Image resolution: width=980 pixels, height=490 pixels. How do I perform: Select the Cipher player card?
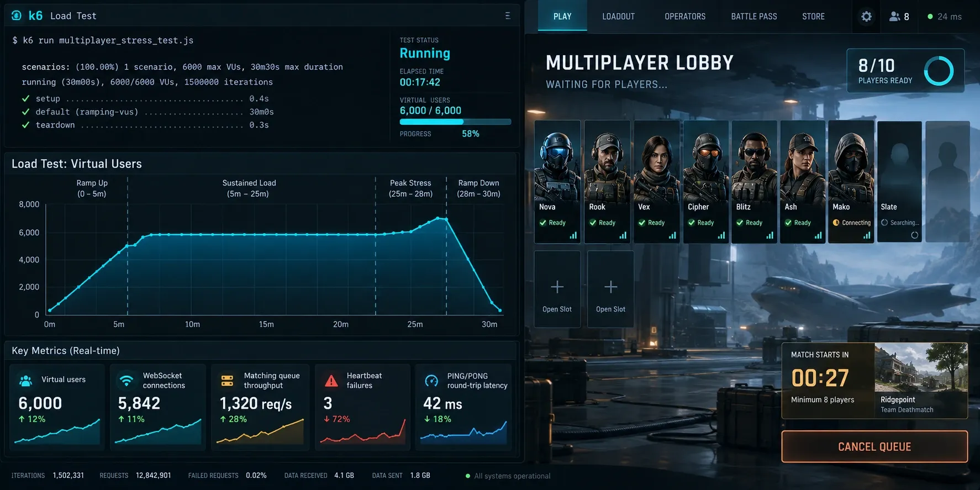[x=705, y=182]
